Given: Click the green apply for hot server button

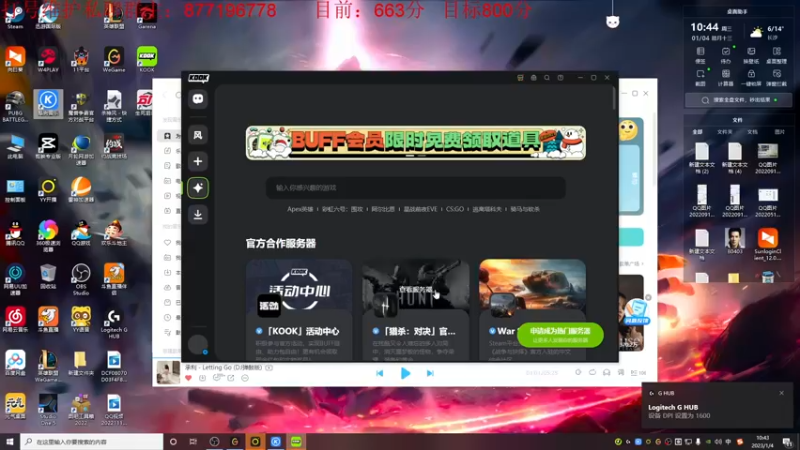Looking at the screenshot, I should (560, 335).
